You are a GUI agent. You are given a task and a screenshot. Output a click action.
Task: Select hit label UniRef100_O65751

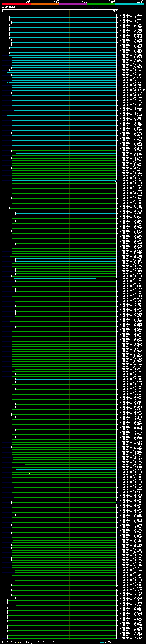tap(131, 82)
